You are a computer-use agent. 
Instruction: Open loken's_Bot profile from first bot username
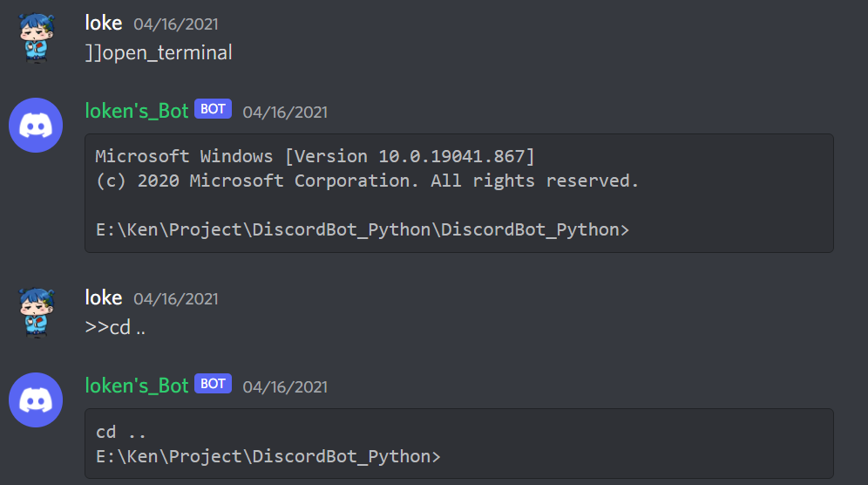click(x=137, y=111)
